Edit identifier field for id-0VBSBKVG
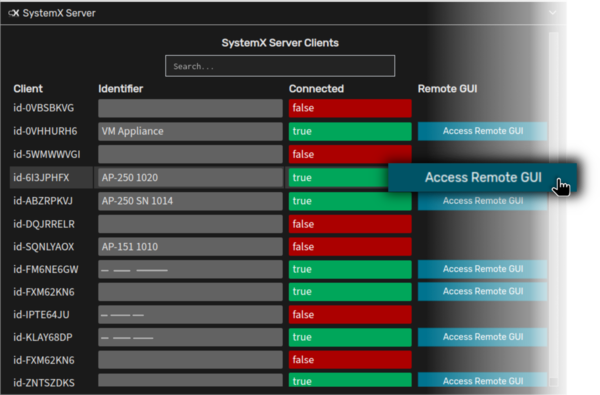 [190, 108]
